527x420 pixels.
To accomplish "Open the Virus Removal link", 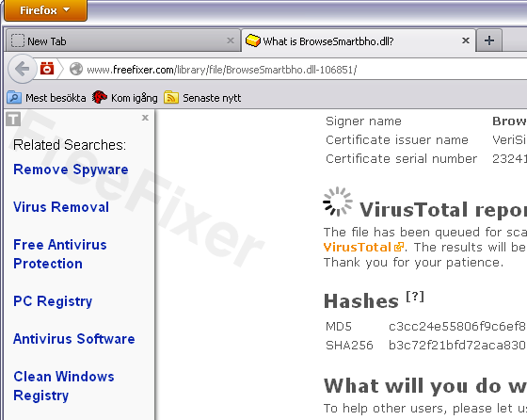I will pos(61,207).
